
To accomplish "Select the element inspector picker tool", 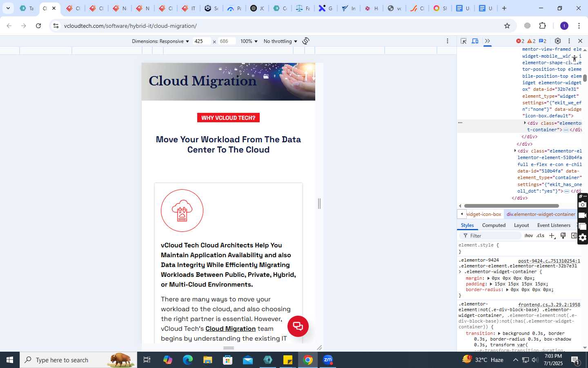I will click(463, 41).
